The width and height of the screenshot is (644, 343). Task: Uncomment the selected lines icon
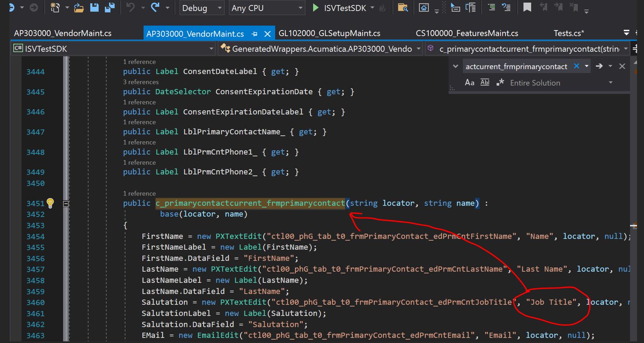507,7
